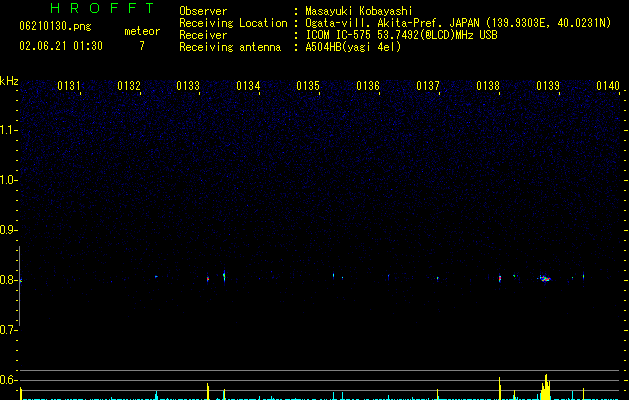Click the 0137 time marker
This screenshot has height=400, width=629.
point(428,86)
